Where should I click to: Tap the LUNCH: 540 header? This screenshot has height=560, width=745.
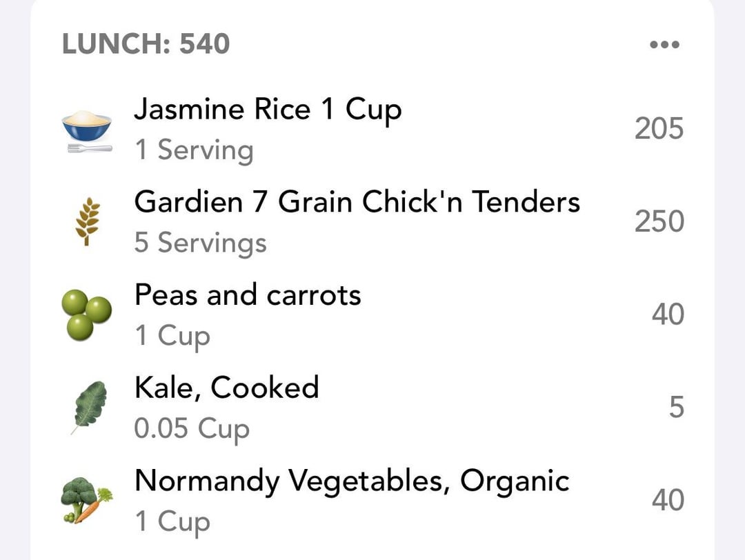coord(146,45)
